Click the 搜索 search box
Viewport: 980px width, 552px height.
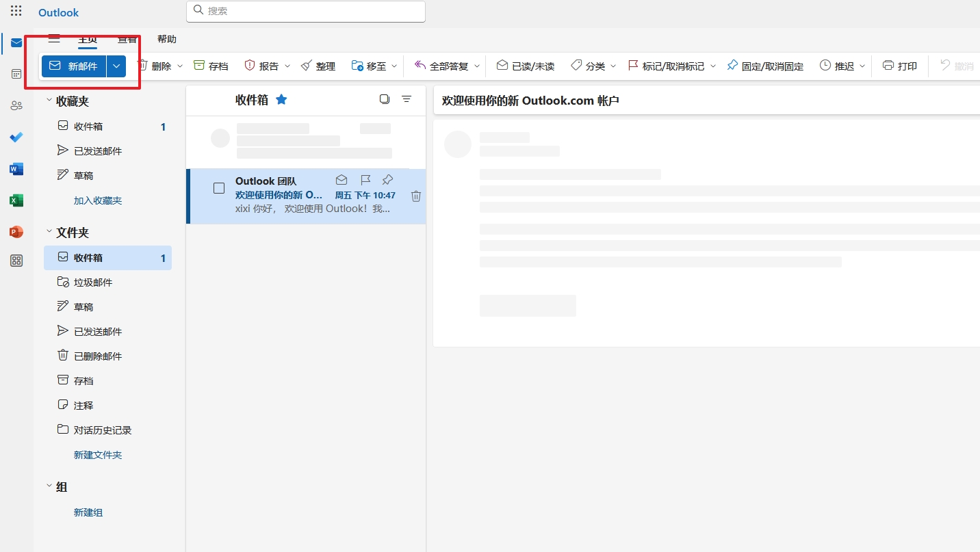tap(306, 12)
